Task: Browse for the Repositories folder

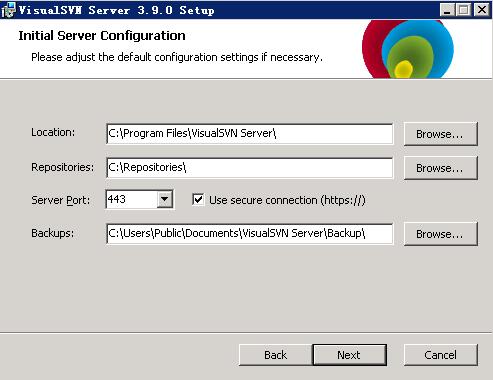Action: [x=441, y=168]
